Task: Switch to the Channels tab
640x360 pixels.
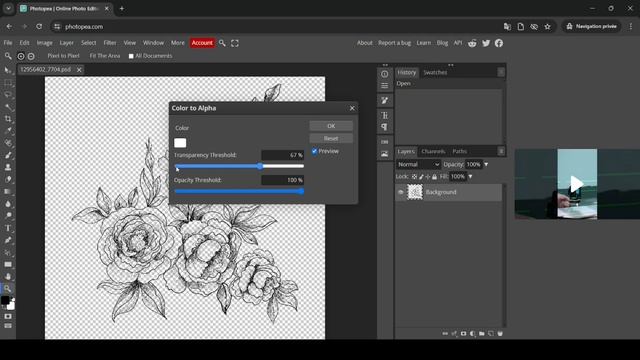Action: [433, 151]
